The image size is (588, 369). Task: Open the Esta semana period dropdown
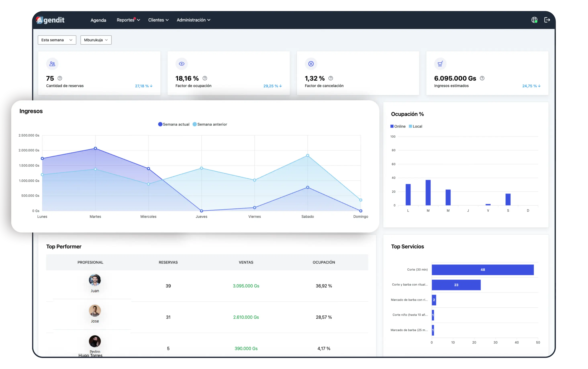(57, 40)
